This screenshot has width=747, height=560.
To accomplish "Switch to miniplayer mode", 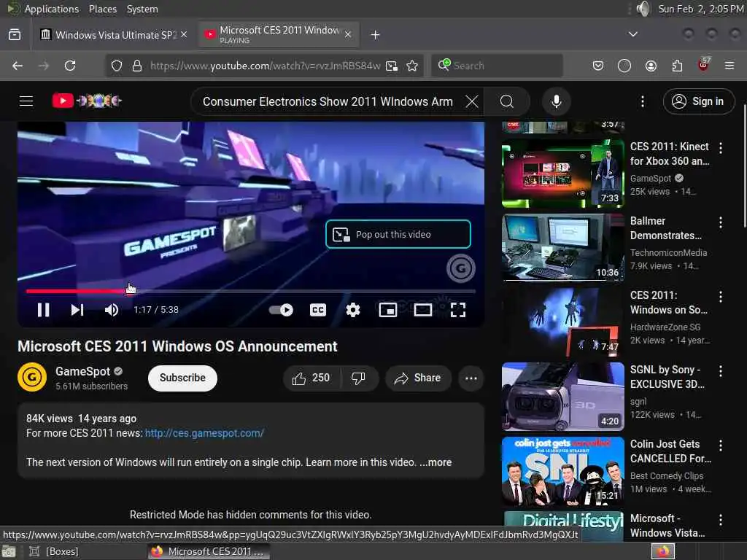I will [388, 310].
